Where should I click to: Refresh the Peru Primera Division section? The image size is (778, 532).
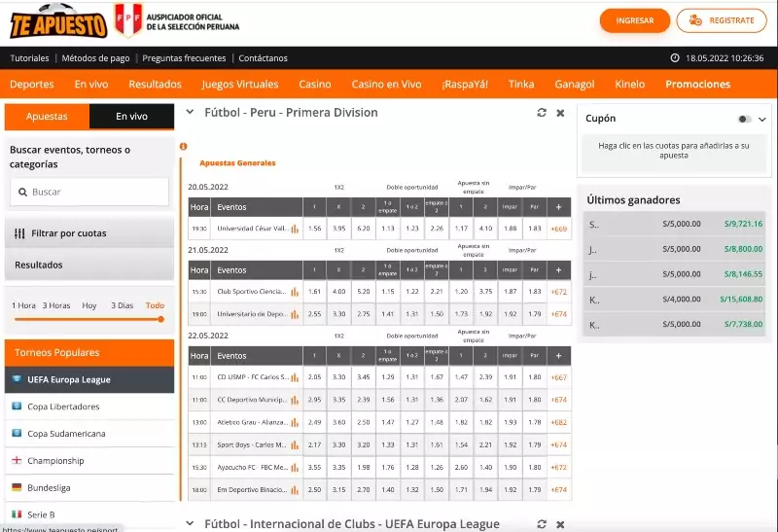coord(542,113)
